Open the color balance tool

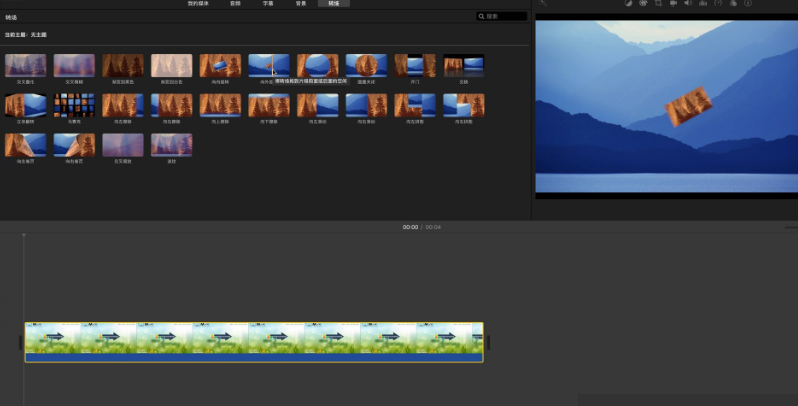click(628, 4)
